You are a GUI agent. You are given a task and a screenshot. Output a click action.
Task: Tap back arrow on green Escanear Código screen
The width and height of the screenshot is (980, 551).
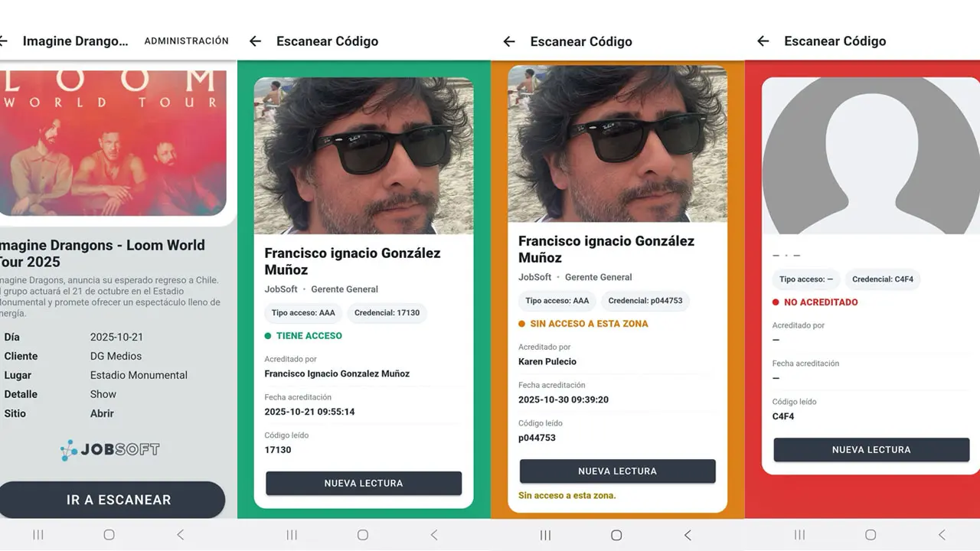256,41
